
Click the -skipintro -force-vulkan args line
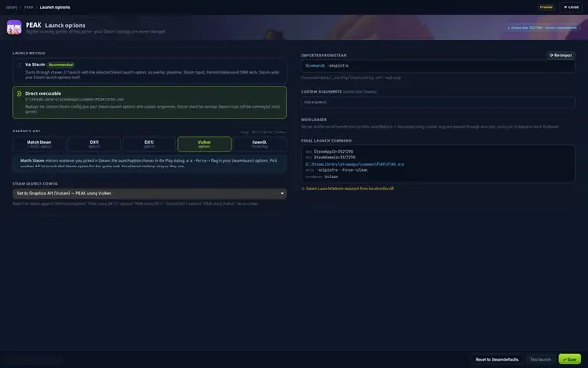pyautogui.click(x=336, y=170)
